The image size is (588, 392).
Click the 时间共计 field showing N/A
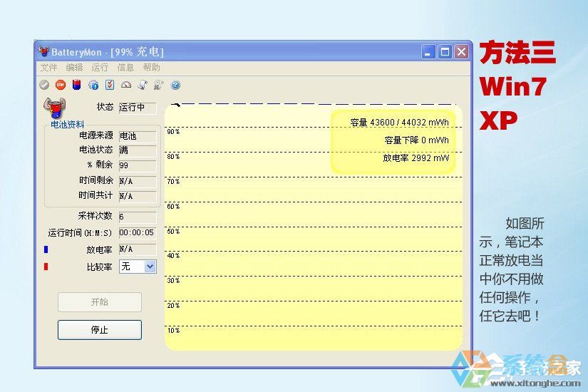pyautogui.click(x=138, y=196)
